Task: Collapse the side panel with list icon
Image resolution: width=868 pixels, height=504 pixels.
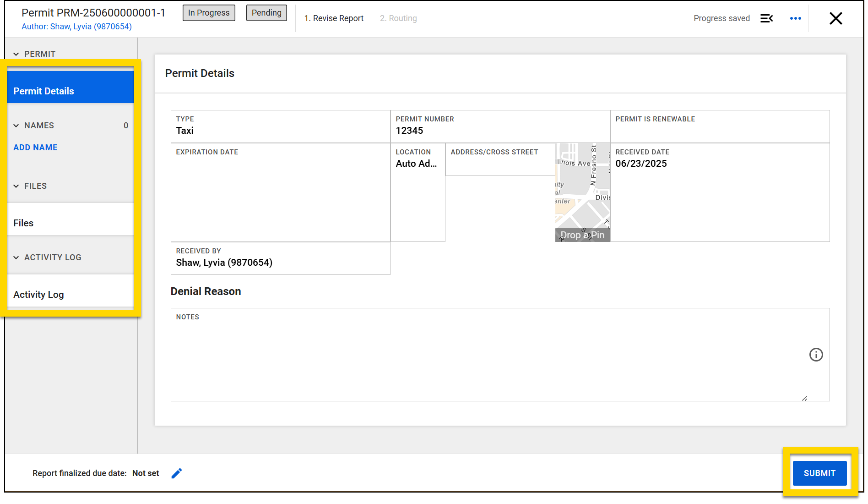Action: tap(766, 18)
